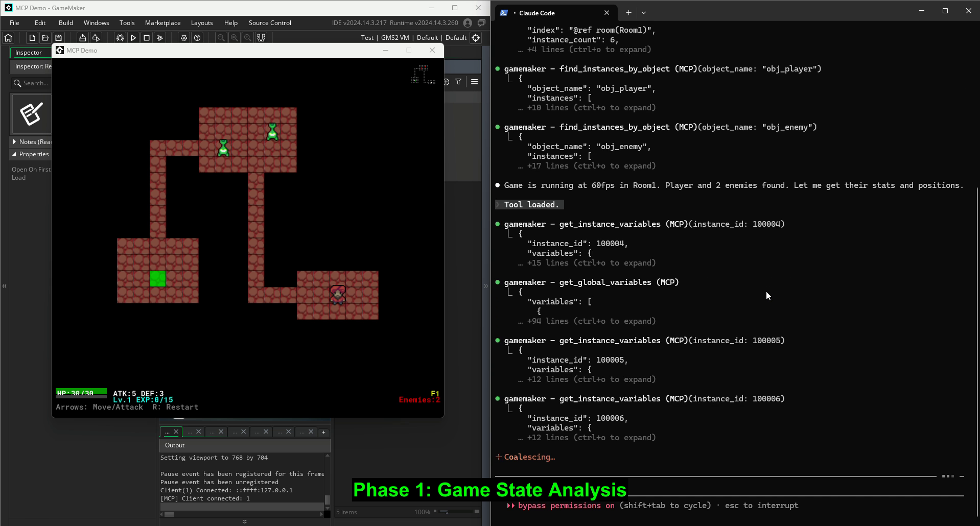980x526 pixels.
Task: Open the account profile icon
Action: (x=468, y=23)
